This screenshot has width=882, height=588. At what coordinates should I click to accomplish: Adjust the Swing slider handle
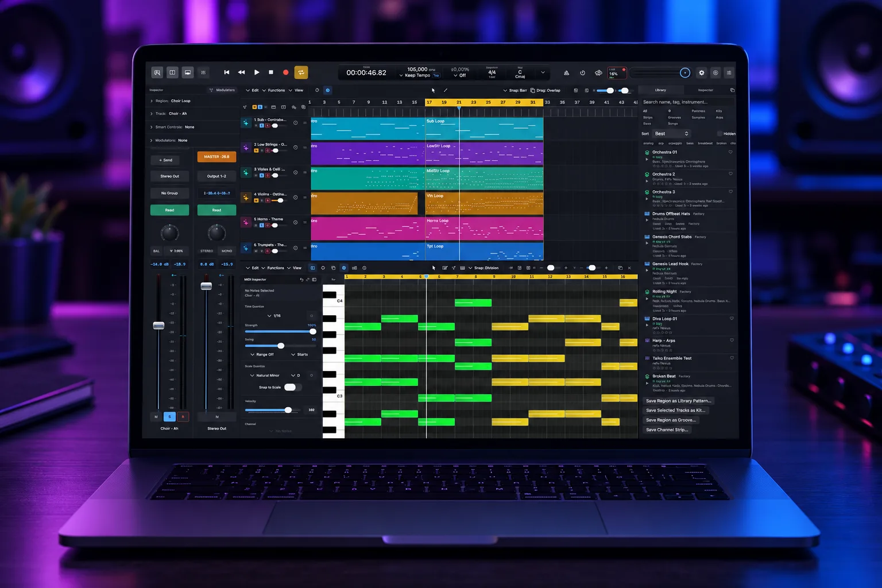click(281, 346)
